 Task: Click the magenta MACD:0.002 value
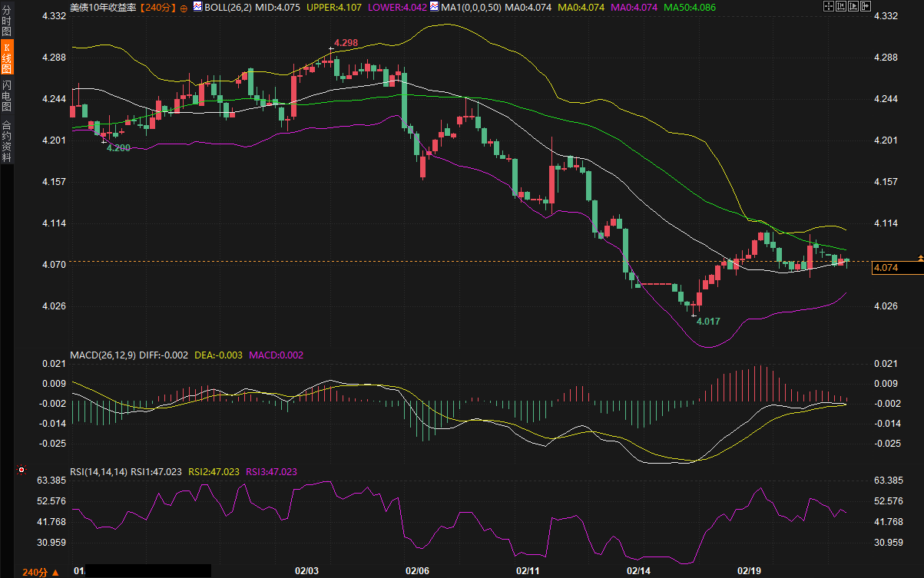276,355
